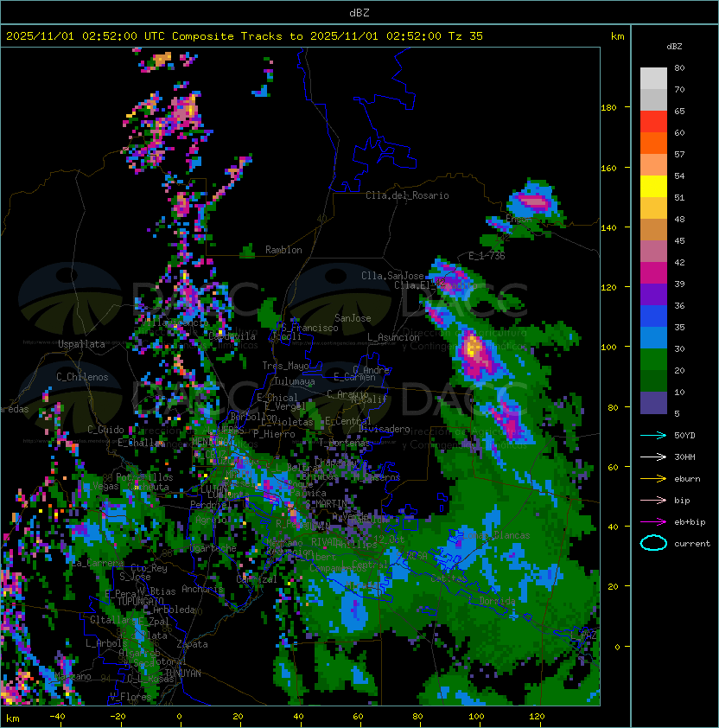Select the slate purple 5-10 dBZ swatch
The width and height of the screenshot is (719, 728).
[653, 402]
